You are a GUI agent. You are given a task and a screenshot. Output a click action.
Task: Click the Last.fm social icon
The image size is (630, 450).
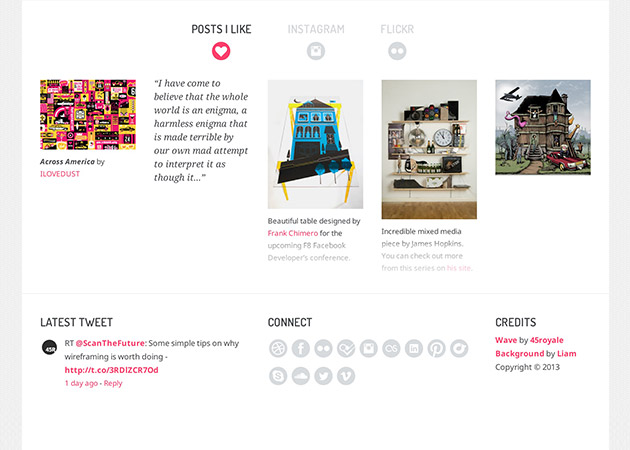click(392, 349)
